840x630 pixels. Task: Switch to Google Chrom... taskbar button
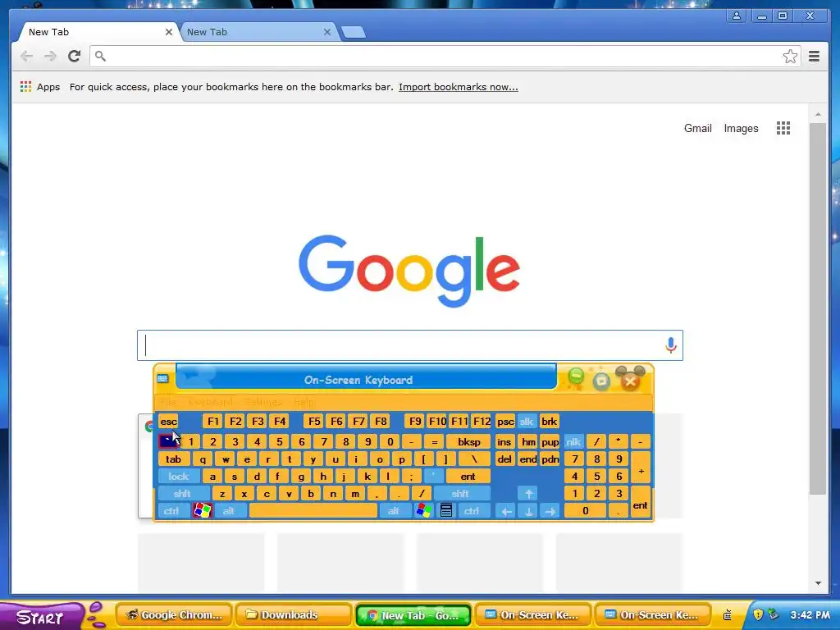tap(174, 615)
